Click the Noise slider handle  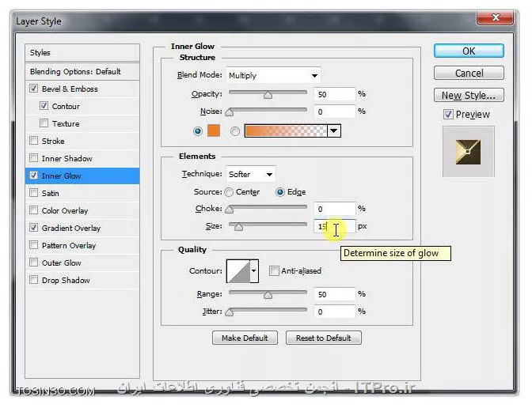[230, 112]
